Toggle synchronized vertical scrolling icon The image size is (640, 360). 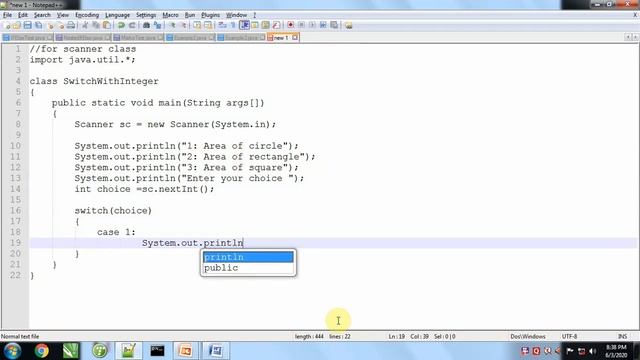(x=197, y=25)
